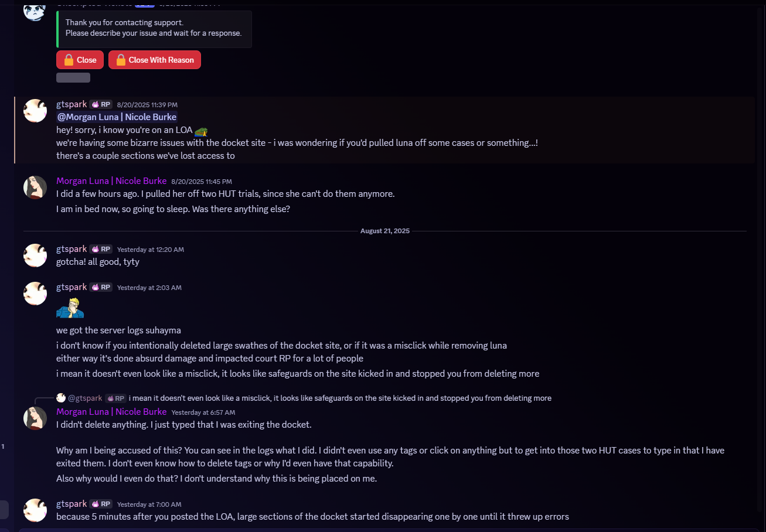The image size is (766, 532).
Task: Click the "Thank you for contacting support" embed
Action: click(x=154, y=28)
